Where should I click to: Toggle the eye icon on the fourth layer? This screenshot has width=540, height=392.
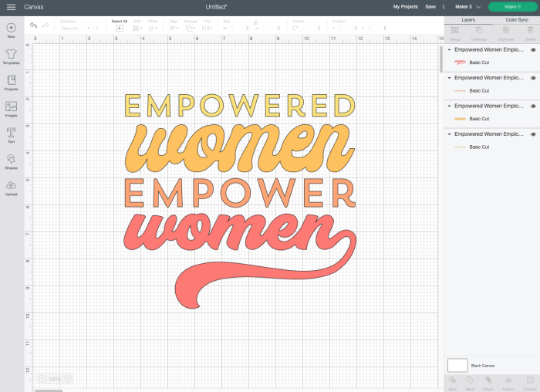(x=533, y=134)
